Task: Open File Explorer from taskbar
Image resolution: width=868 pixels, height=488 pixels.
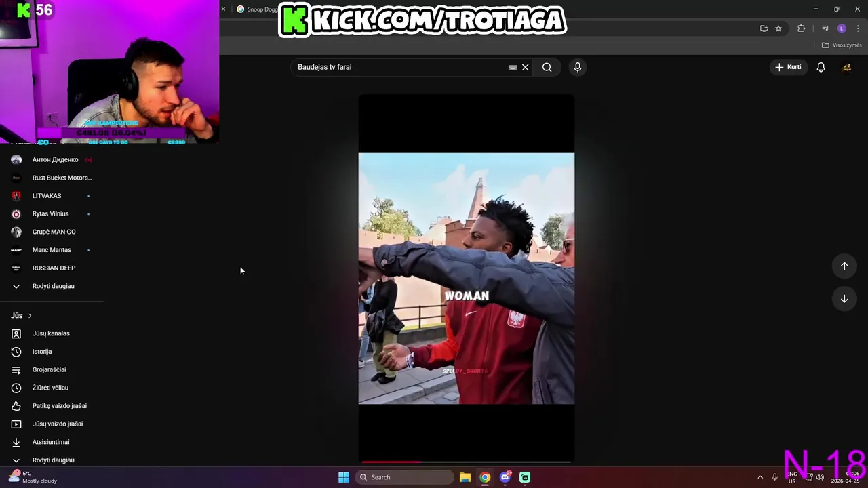Action: [x=465, y=477]
